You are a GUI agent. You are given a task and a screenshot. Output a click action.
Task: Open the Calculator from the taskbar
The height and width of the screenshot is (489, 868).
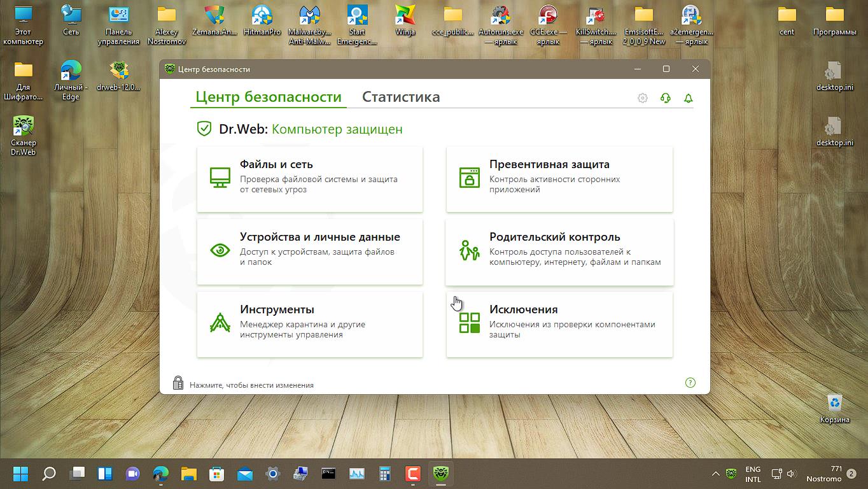385,474
